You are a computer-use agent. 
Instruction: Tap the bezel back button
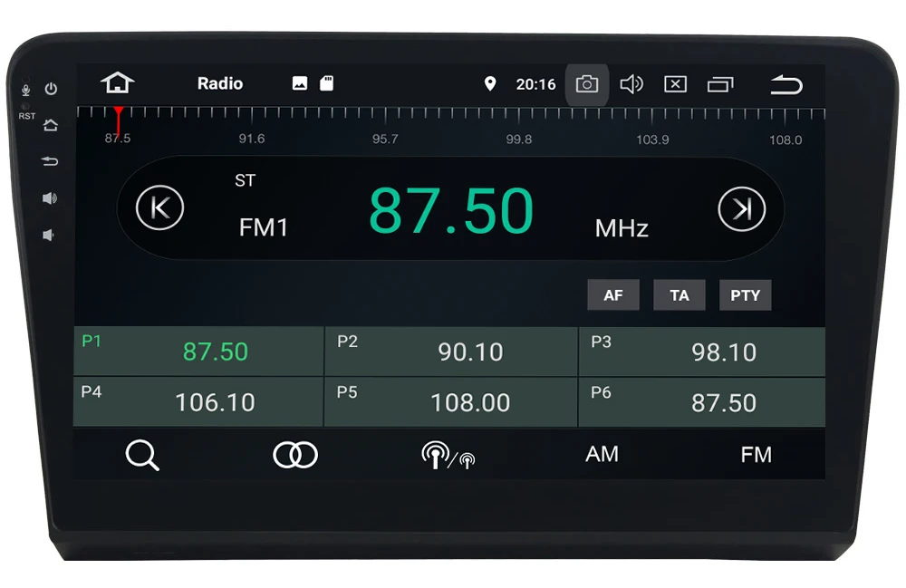click(50, 161)
